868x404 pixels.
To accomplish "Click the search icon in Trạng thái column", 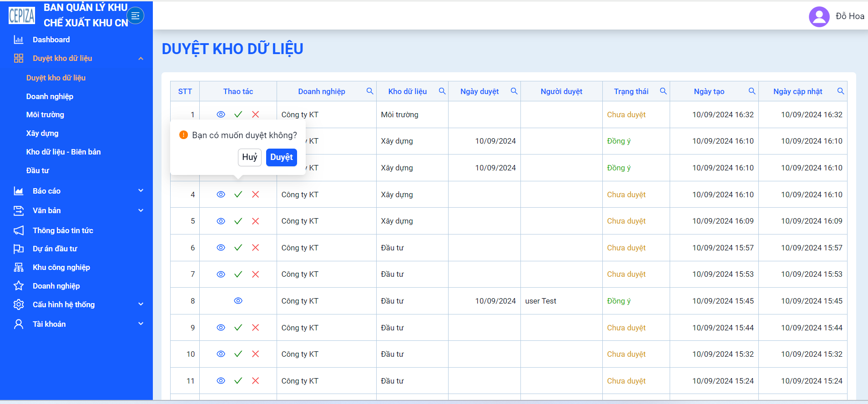I will pos(663,91).
